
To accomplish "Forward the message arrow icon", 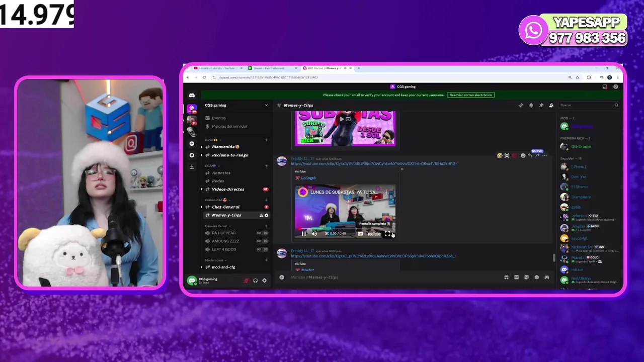I will pos(537,155).
